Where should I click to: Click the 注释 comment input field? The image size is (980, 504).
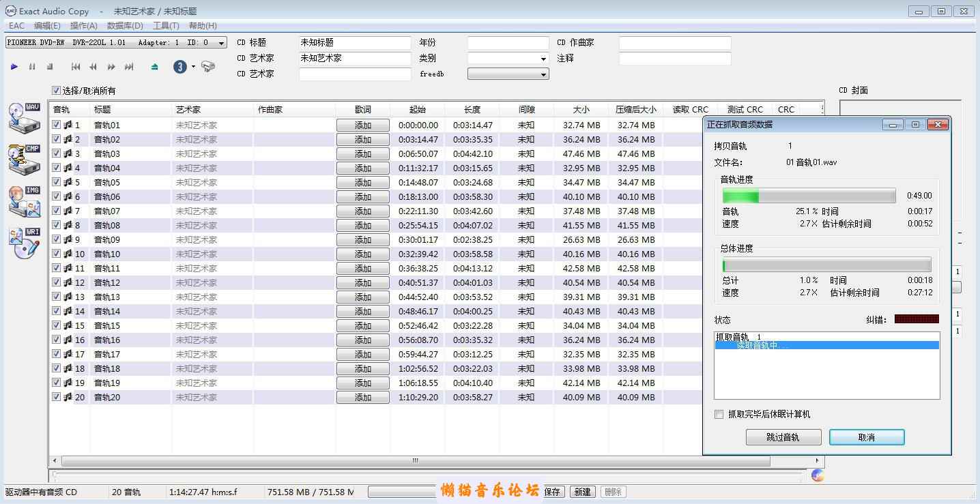coord(675,59)
